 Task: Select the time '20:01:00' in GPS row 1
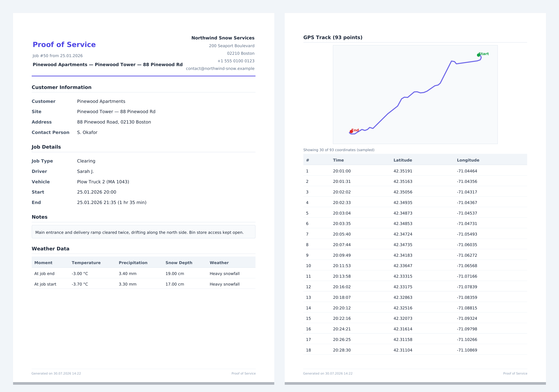click(342, 171)
